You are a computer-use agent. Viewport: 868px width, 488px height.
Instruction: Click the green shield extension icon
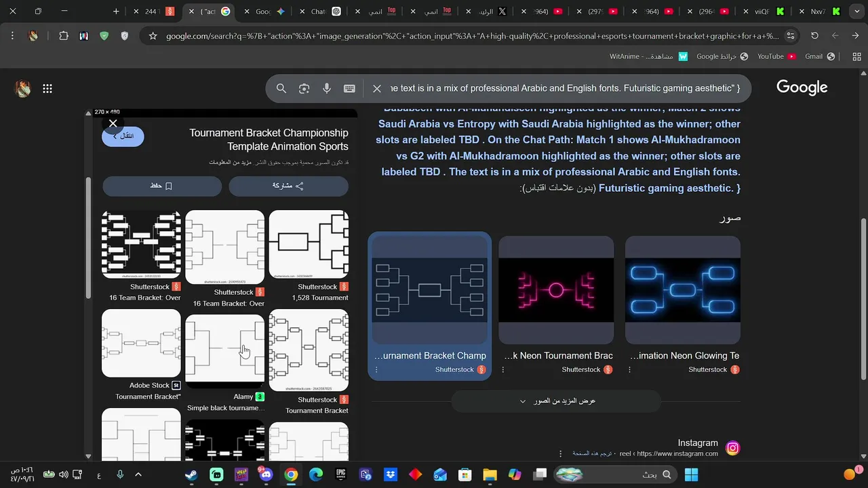point(104,36)
